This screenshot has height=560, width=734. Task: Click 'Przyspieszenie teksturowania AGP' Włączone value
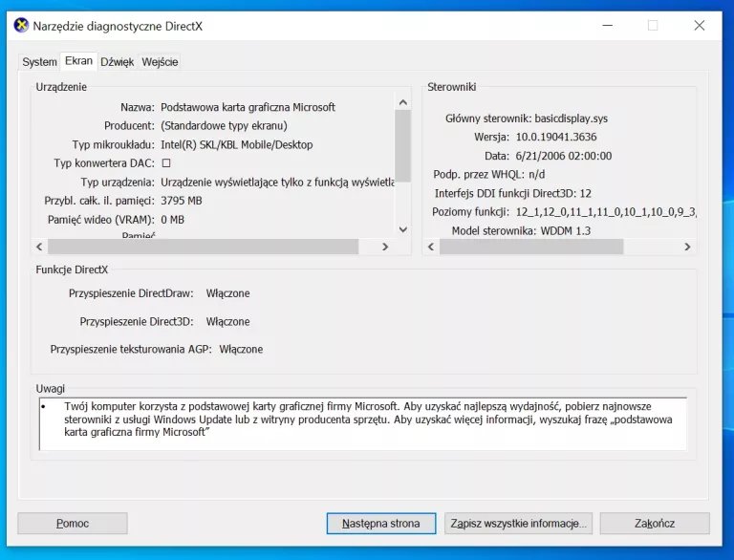coord(241,350)
